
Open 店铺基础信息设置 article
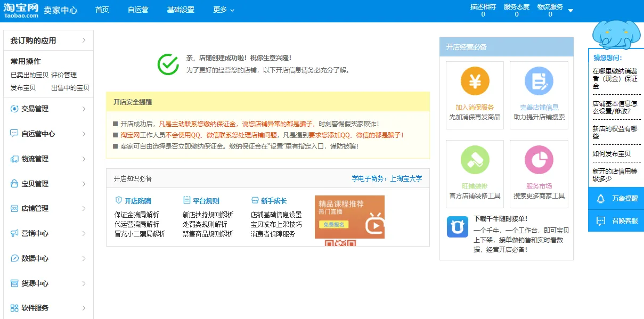(x=276, y=215)
